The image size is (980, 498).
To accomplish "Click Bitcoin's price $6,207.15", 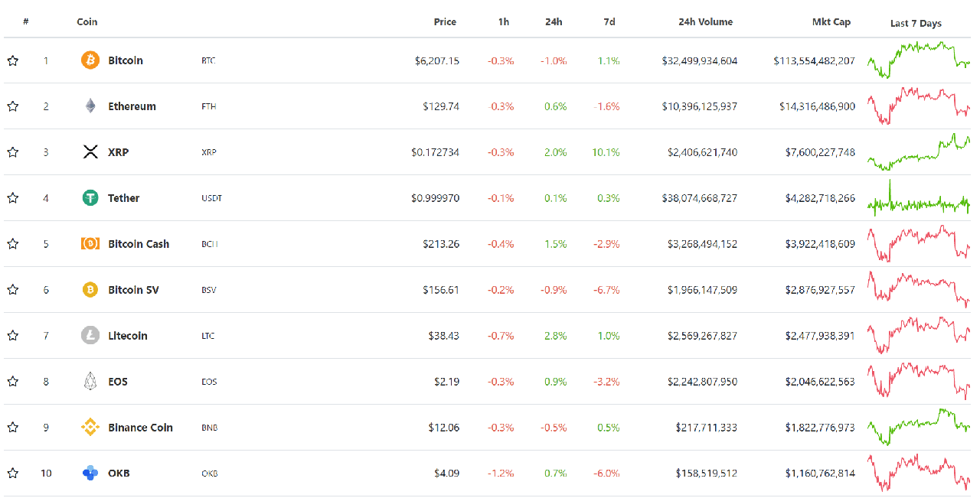I will tap(437, 60).
